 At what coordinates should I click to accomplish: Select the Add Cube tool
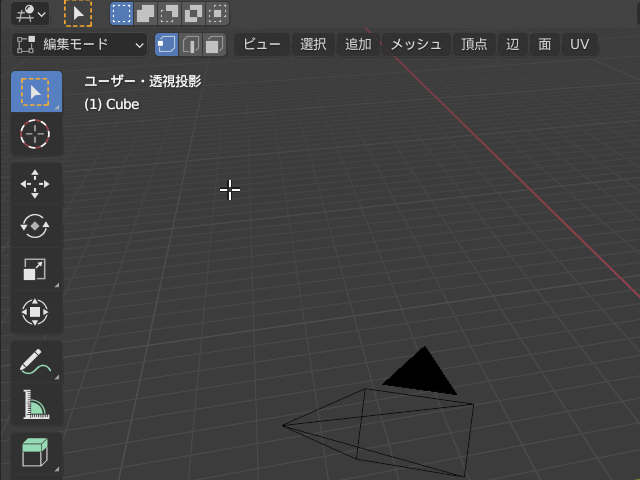36,453
